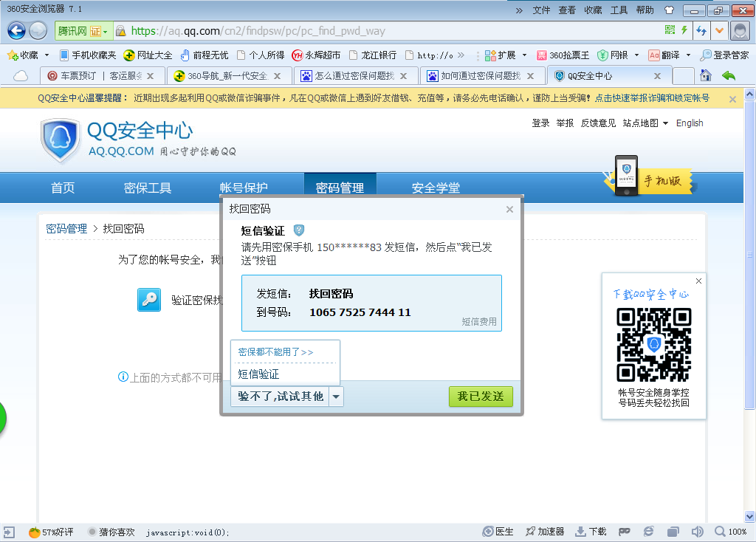Image resolution: width=756 pixels, height=542 pixels.
Task: Expand the bookmarks bar overflow chevron
Action: pyautogui.click(x=461, y=55)
